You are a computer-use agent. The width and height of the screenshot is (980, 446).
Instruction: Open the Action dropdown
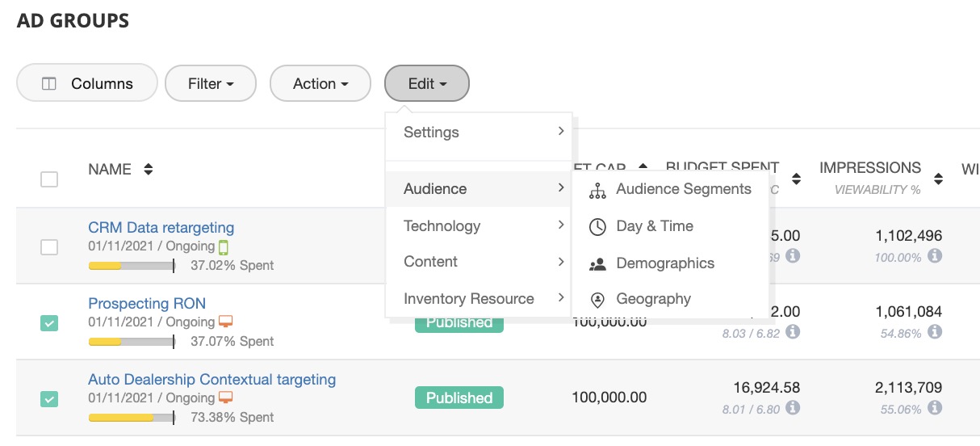[320, 84]
